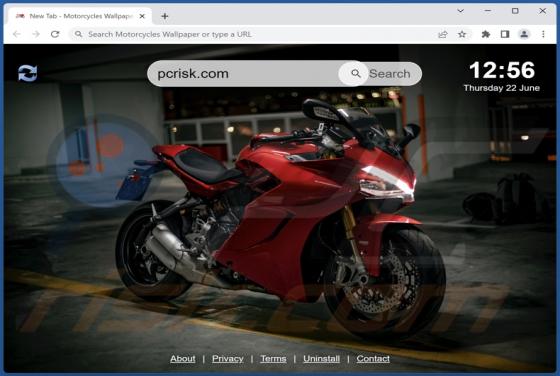560x376 pixels.
Task: Focus the pcrisk.com search field
Action: click(243, 74)
